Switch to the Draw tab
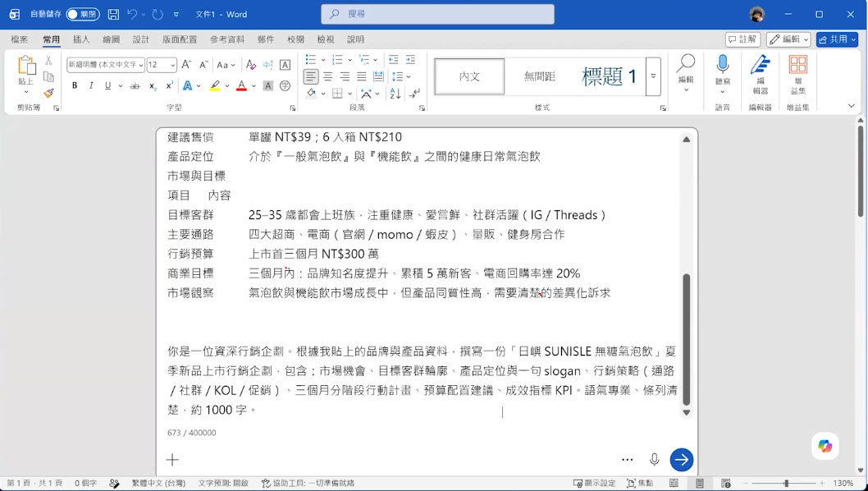The height and width of the screenshot is (491, 868). point(111,39)
